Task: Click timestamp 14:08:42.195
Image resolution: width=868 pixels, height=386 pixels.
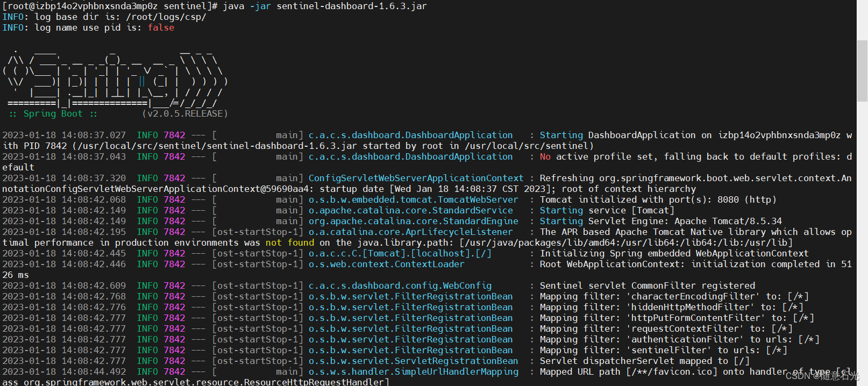Action: click(x=94, y=232)
